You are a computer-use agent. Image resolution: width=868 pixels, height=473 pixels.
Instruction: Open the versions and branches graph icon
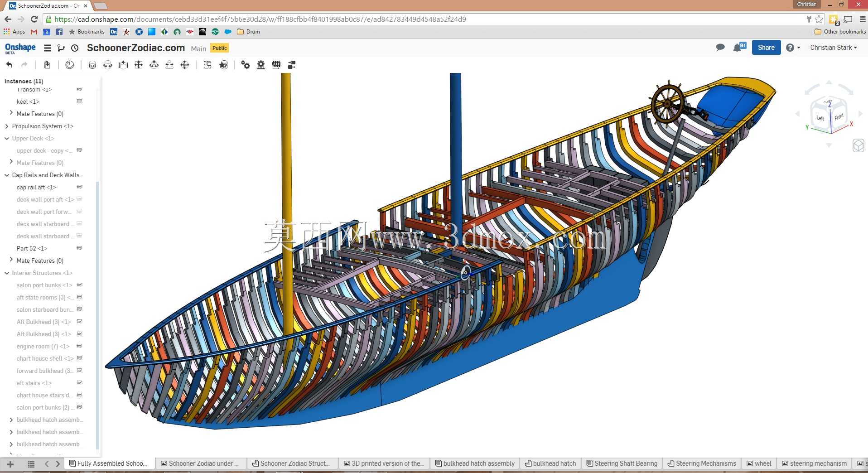click(61, 48)
